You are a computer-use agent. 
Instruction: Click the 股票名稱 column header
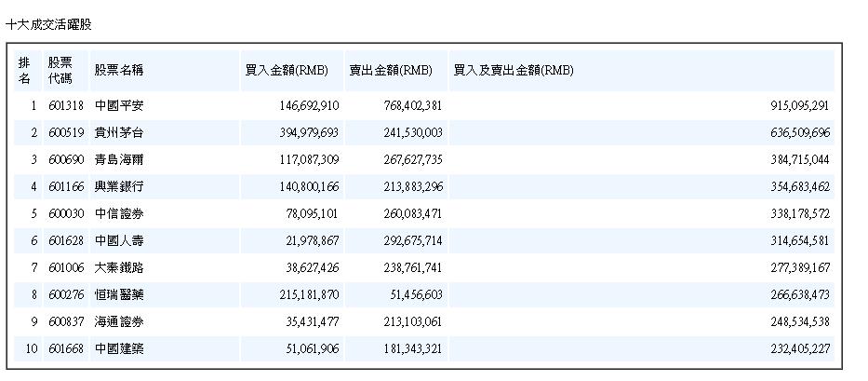pyautogui.click(x=119, y=71)
